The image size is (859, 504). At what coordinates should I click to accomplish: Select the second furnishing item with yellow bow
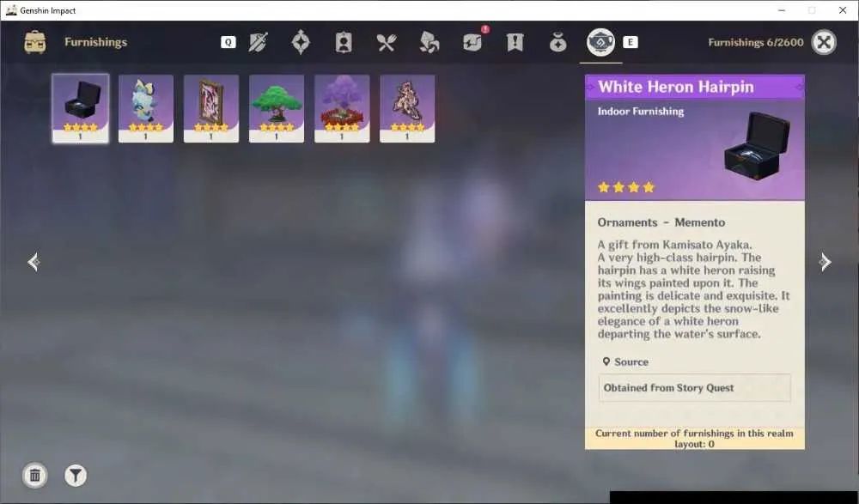[x=146, y=108]
